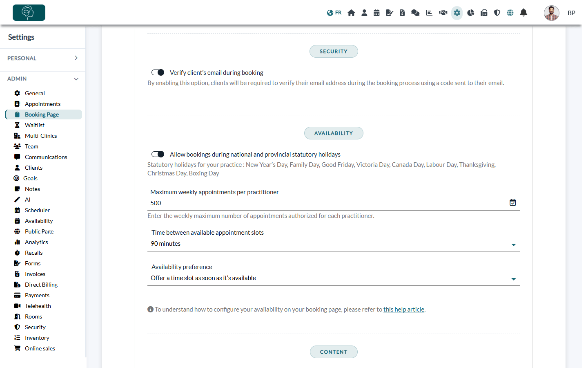
Task: Click the notifications bell icon
Action: tap(523, 13)
